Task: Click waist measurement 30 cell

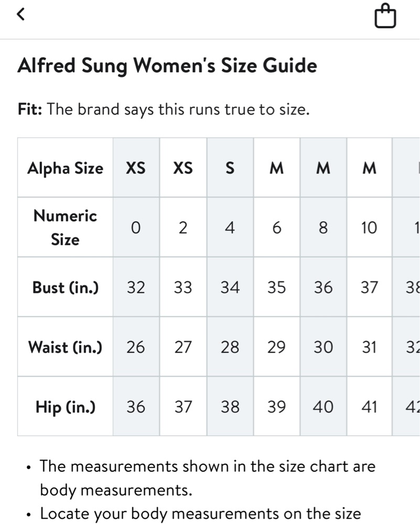Action: [x=323, y=346]
